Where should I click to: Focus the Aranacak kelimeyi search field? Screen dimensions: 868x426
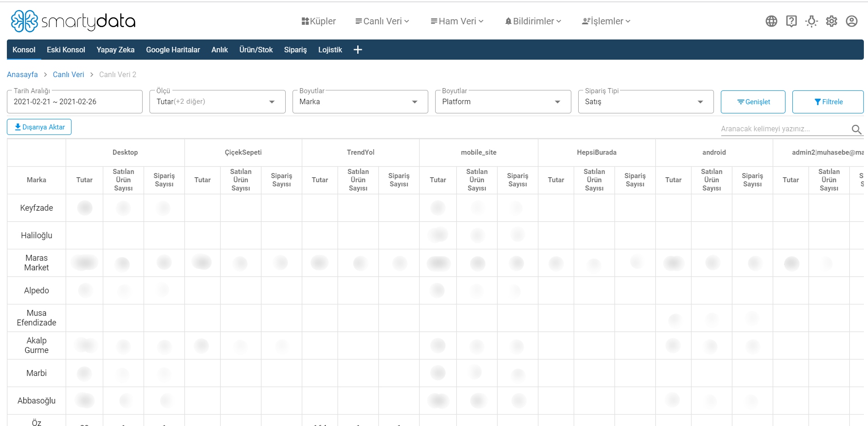[x=785, y=129]
